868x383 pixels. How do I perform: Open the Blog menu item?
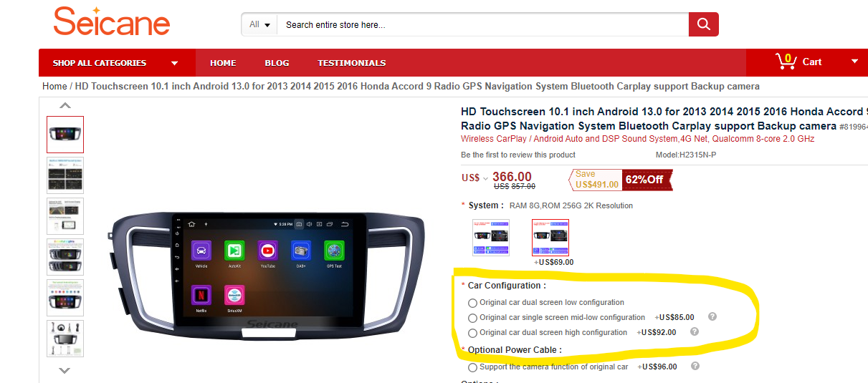(x=277, y=63)
